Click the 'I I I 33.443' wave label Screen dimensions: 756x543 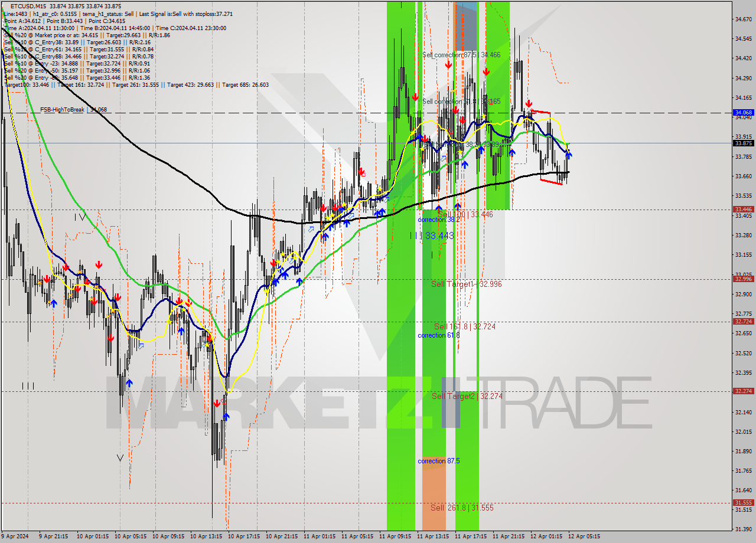(432, 235)
